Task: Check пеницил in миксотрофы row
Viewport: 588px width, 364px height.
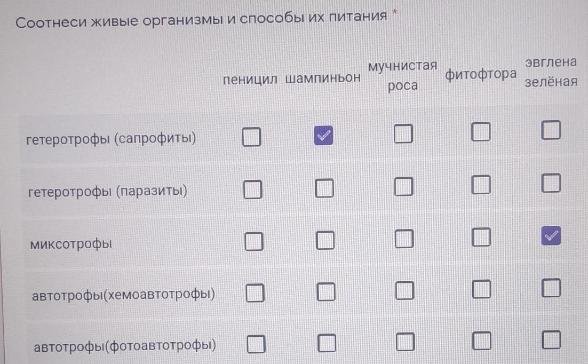Action: point(254,241)
